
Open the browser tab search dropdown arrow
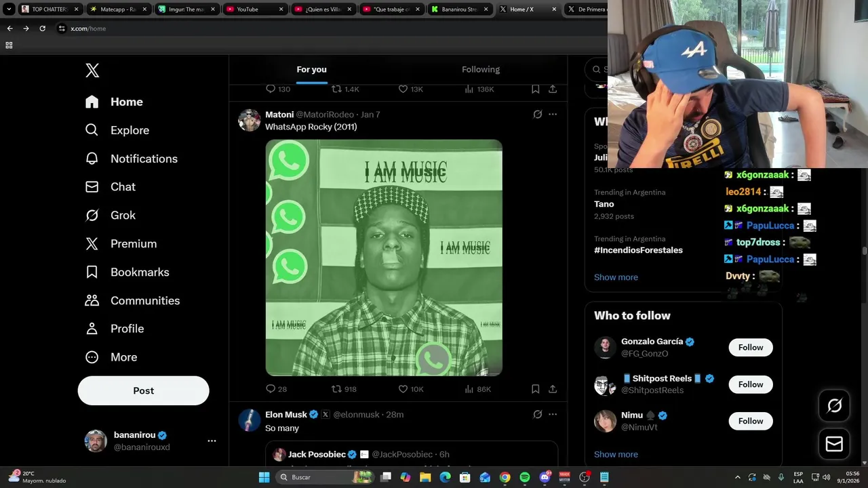tap(9, 9)
